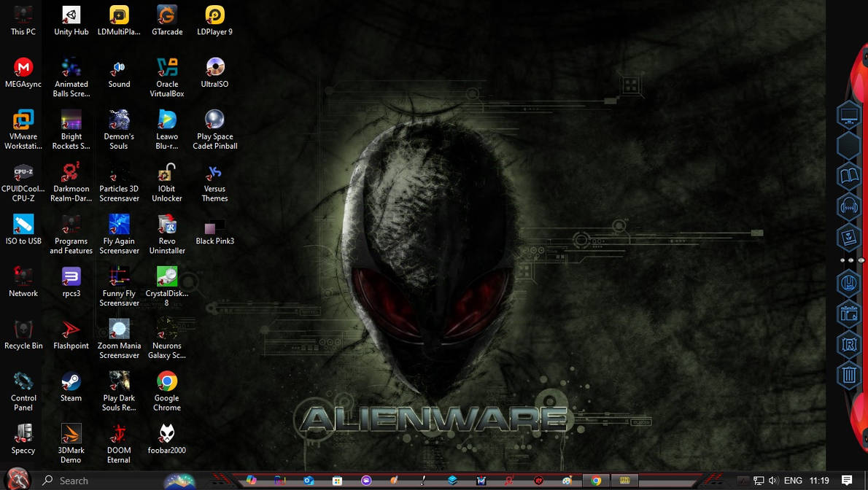Open the notification center icon
The height and width of the screenshot is (490, 868).
coord(846,480)
